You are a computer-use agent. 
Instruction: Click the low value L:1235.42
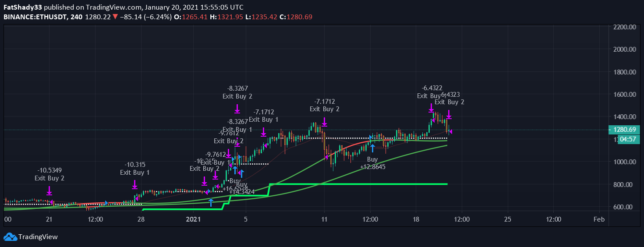[x=261, y=17]
